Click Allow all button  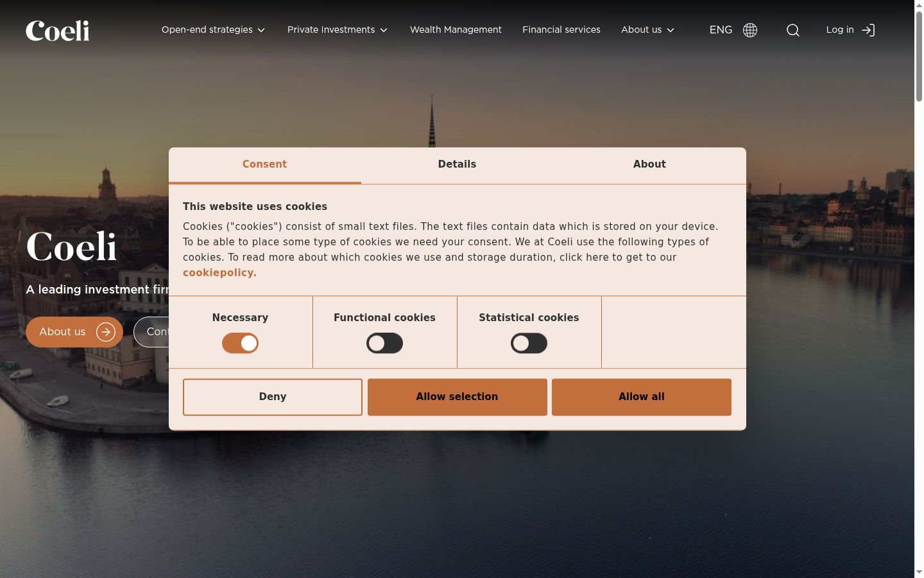click(x=642, y=397)
